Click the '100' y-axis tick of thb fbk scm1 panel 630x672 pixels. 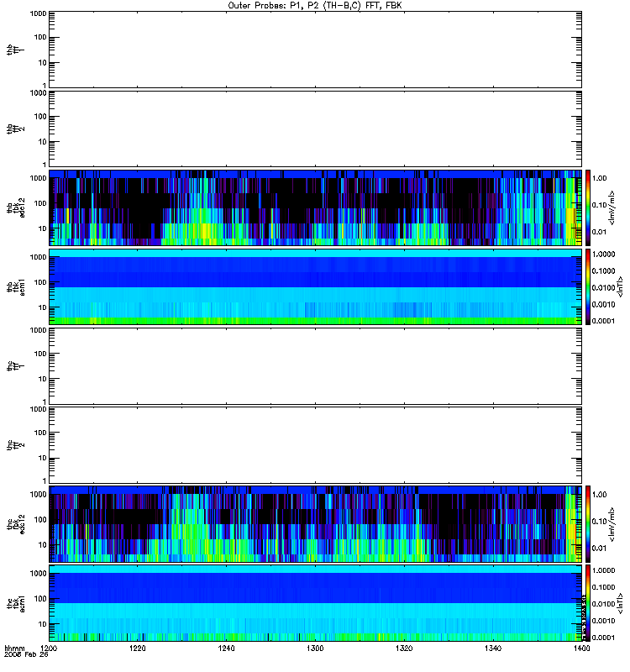(40, 282)
